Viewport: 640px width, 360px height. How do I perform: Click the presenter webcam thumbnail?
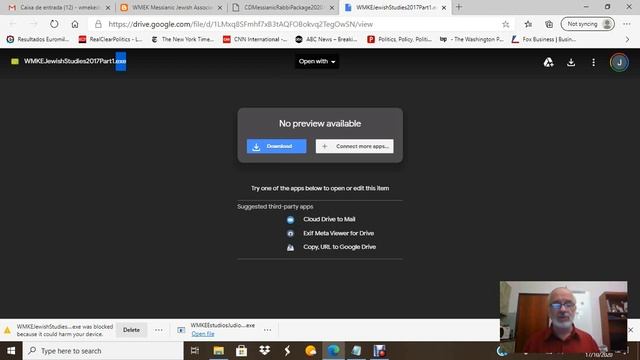pyautogui.click(x=563, y=317)
